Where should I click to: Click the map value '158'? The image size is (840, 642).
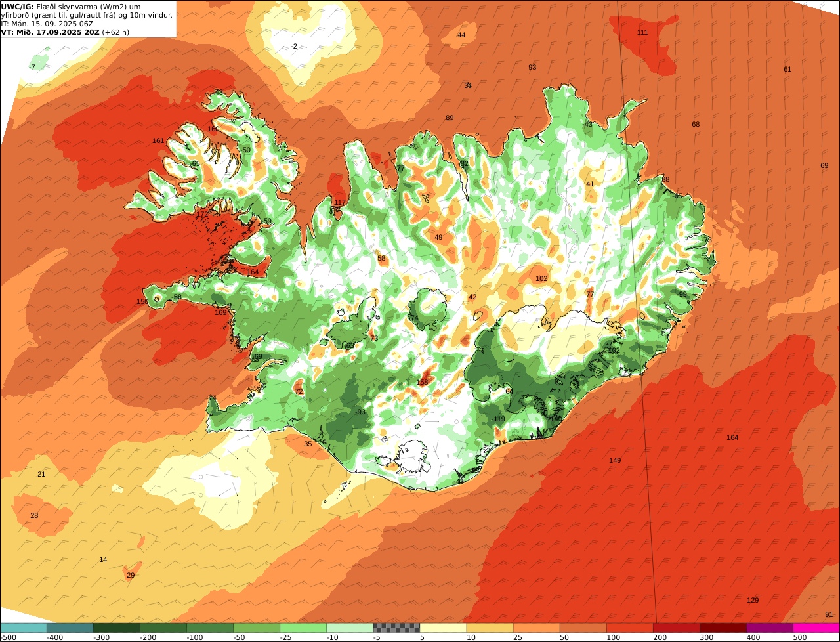click(x=422, y=383)
